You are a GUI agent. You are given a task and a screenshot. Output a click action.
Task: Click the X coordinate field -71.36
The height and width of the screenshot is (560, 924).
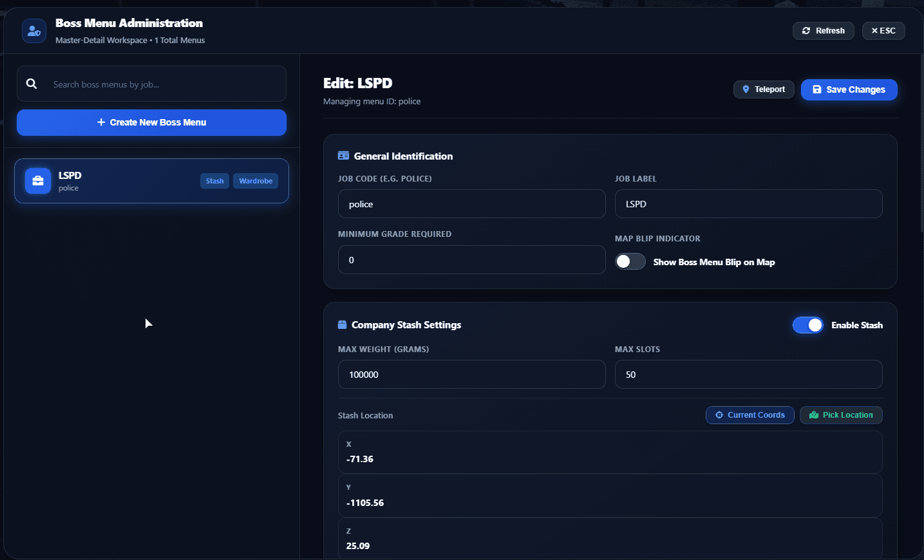[610, 453]
